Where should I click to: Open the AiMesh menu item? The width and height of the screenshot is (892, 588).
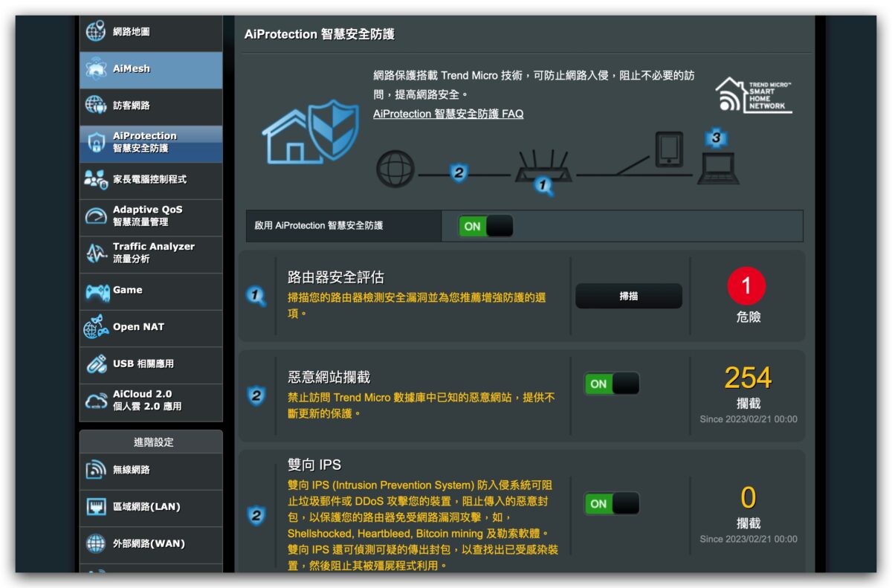(151, 70)
